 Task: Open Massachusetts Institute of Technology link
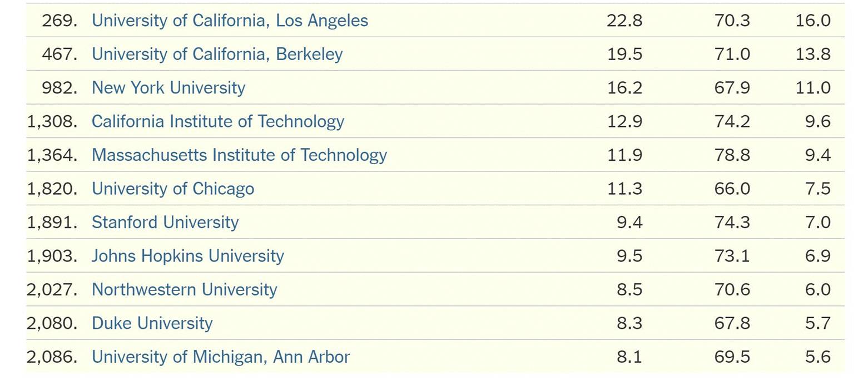(239, 155)
